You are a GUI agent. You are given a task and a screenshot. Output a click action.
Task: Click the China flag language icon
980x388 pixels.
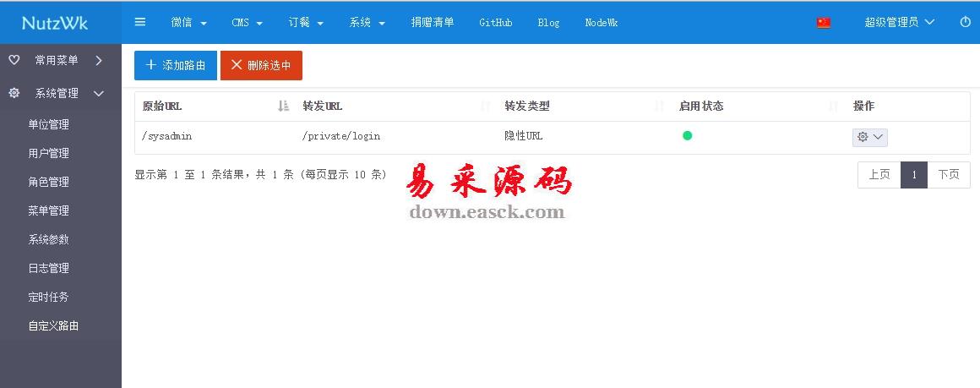824,23
